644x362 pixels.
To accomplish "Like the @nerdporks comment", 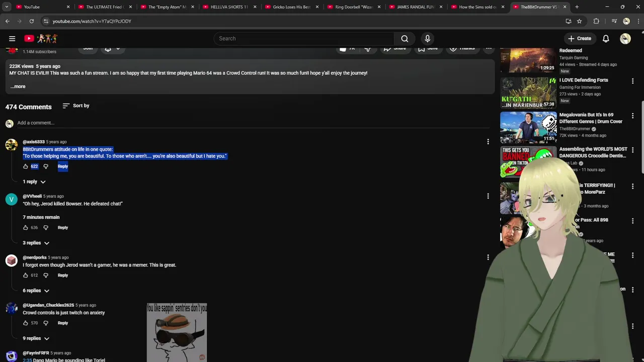I will coord(26,276).
